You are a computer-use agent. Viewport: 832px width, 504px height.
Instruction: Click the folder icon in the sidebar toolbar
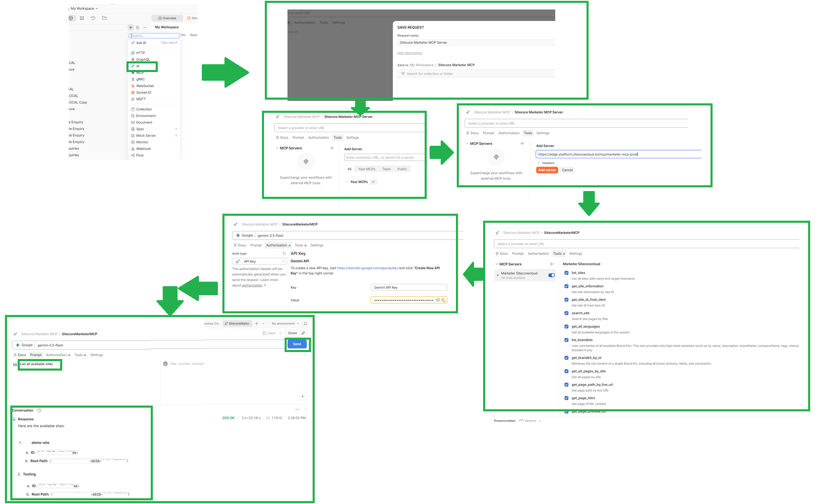point(104,18)
